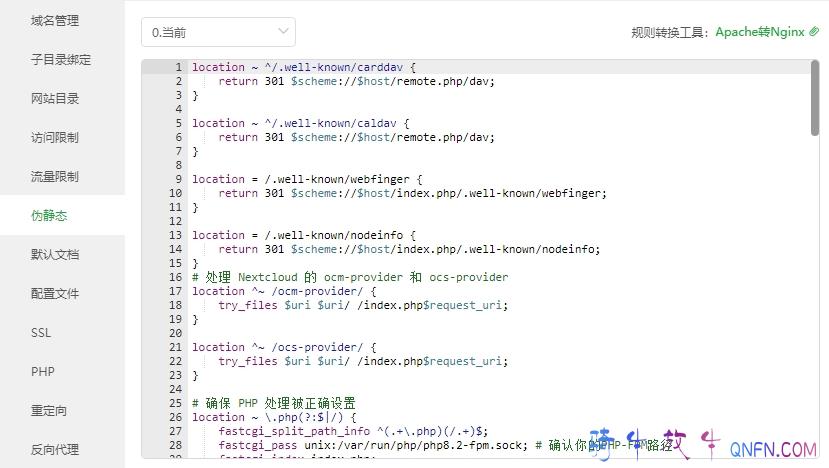Open the PHP settings tab
This screenshot has width=829, height=468.
42,371
